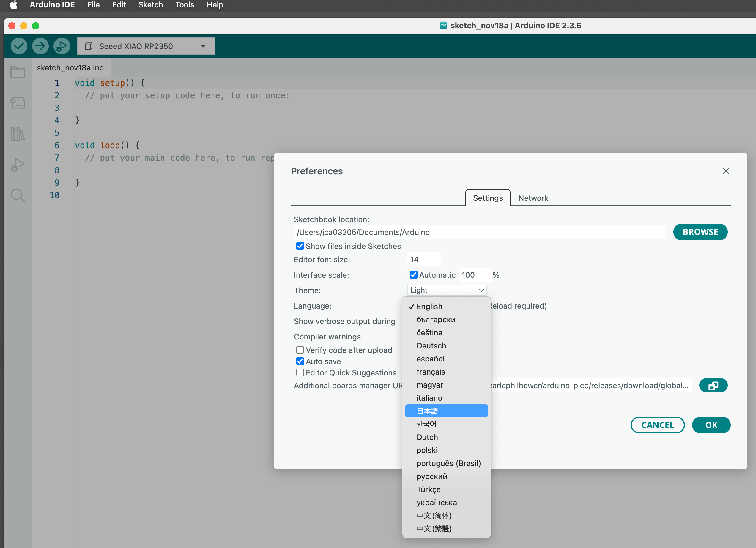Open the Boards Manager sidebar icon
The height and width of the screenshot is (548, 756).
(18, 102)
